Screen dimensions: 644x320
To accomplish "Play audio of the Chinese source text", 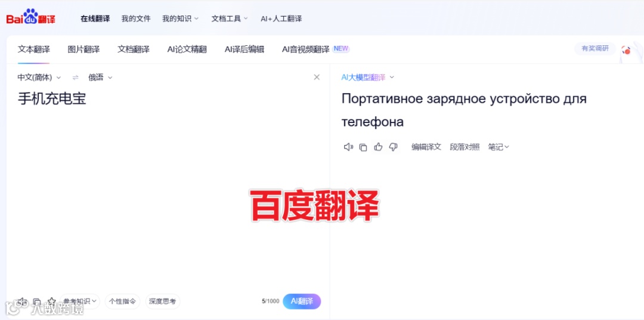I will click(22, 301).
